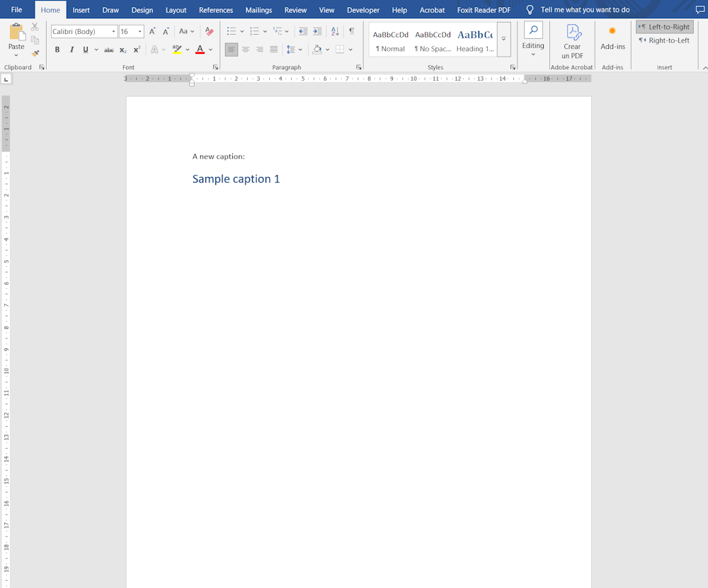
Task: Select the Format Painter brush
Action: pos(35,53)
